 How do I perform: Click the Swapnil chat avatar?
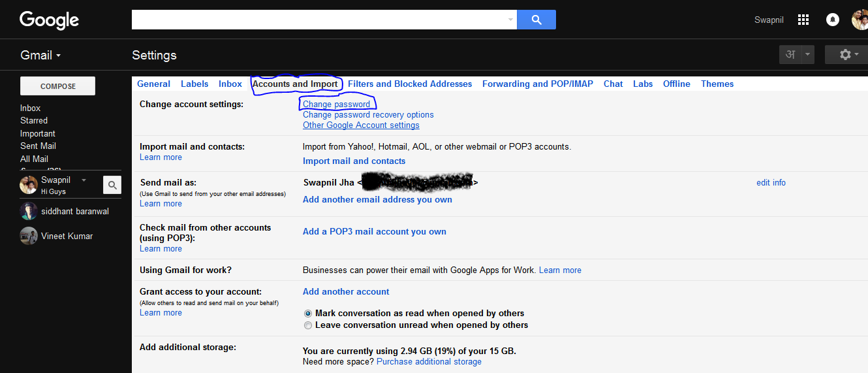click(x=29, y=186)
